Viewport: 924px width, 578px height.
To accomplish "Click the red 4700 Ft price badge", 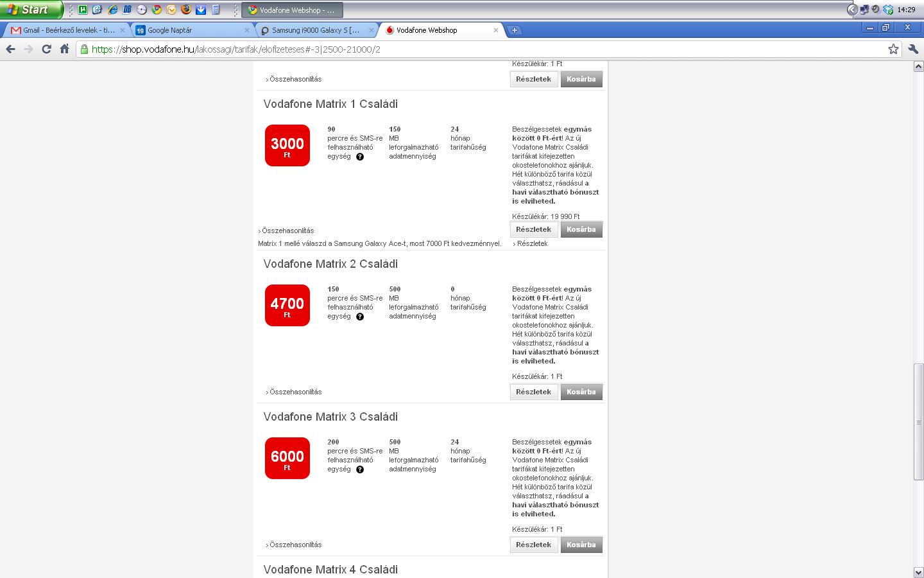I will coord(287,305).
